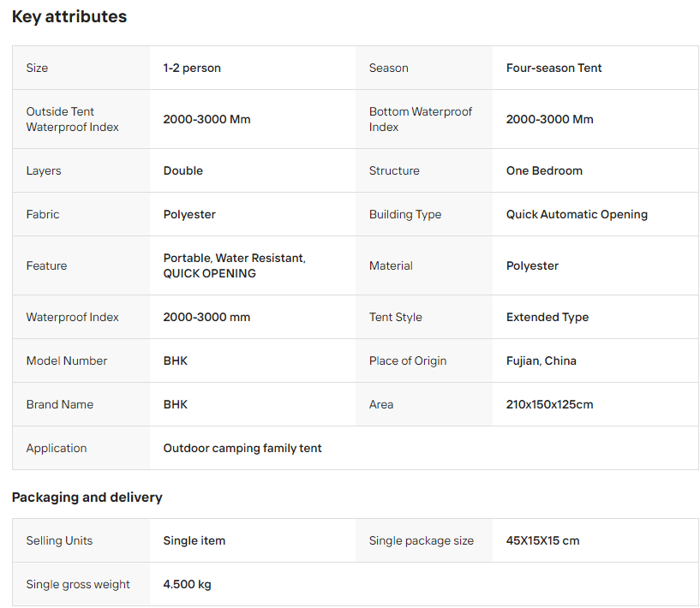Click the 4.500 kg gross weight value
The height and width of the screenshot is (608, 700).
coord(187,584)
